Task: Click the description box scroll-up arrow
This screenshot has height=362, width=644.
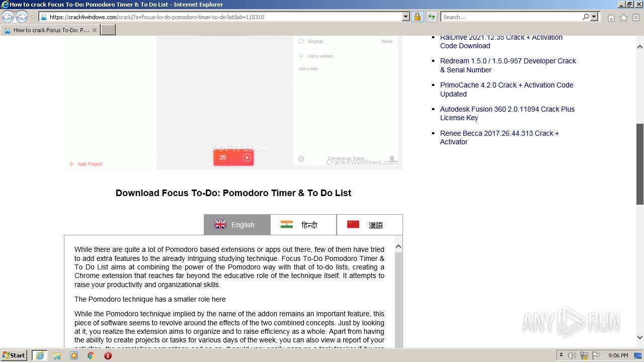Action: (x=398, y=246)
